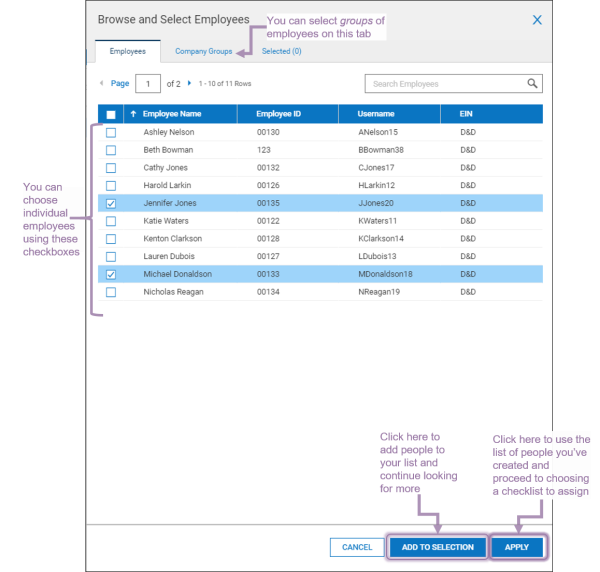The image size is (600, 572).
Task: Sort by EIN column header
Action: 466,114
